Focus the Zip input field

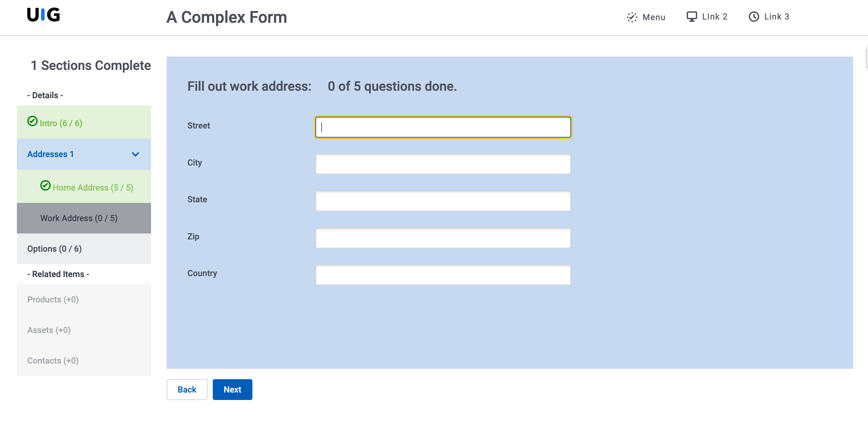[x=443, y=238]
